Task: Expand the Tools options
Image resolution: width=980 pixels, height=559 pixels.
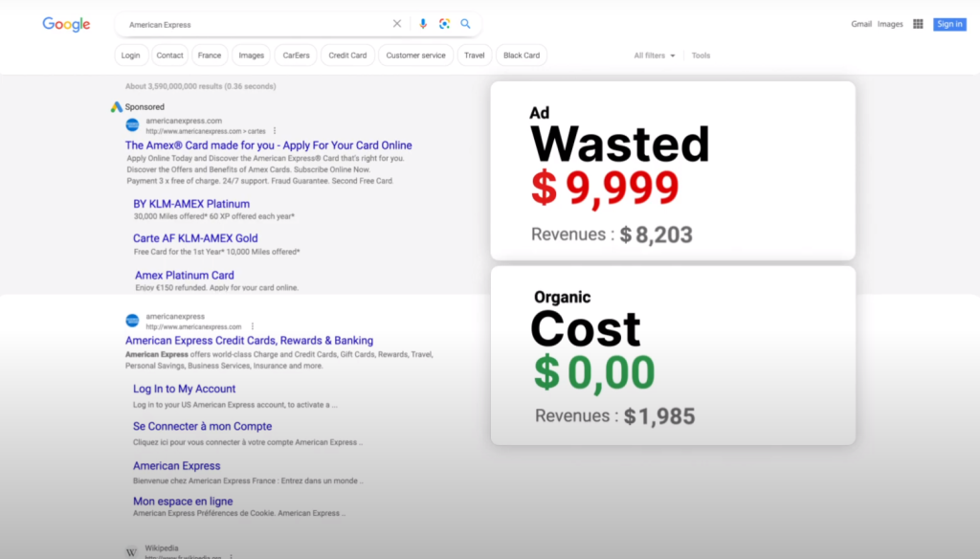Action: coord(700,56)
